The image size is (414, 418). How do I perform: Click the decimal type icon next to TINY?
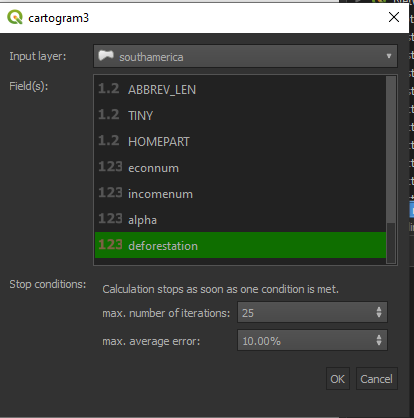pyautogui.click(x=109, y=115)
